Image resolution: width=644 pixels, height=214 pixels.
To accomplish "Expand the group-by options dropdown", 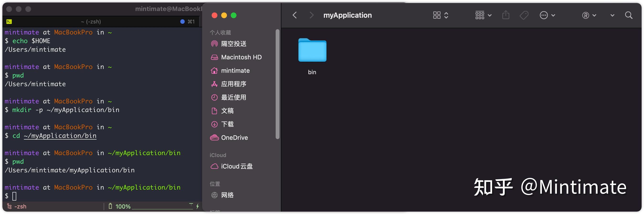I will (483, 15).
